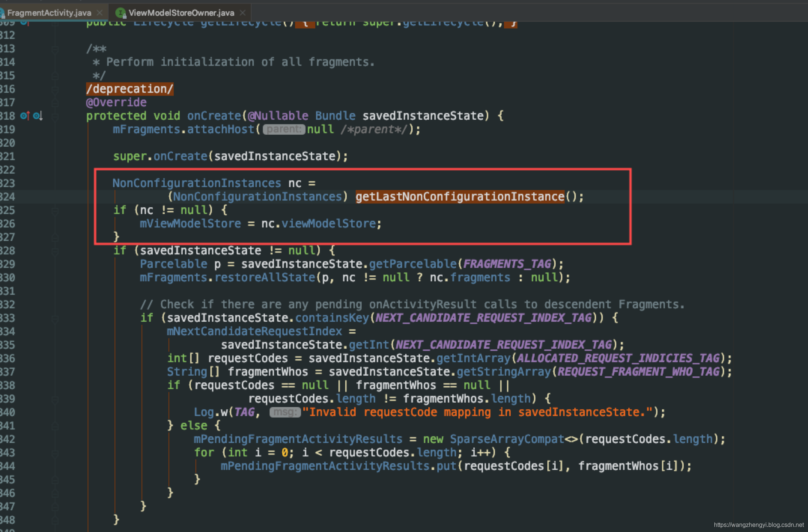Viewport: 808px width, 532px height.
Task: Click the Bundle type in onCreate signature
Action: (x=335, y=116)
